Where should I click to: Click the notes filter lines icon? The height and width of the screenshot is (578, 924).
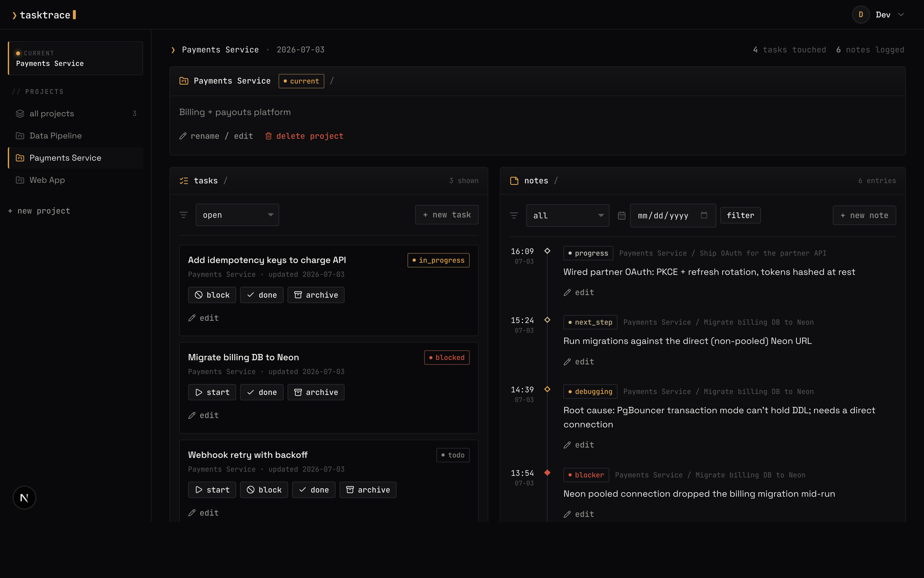click(514, 216)
